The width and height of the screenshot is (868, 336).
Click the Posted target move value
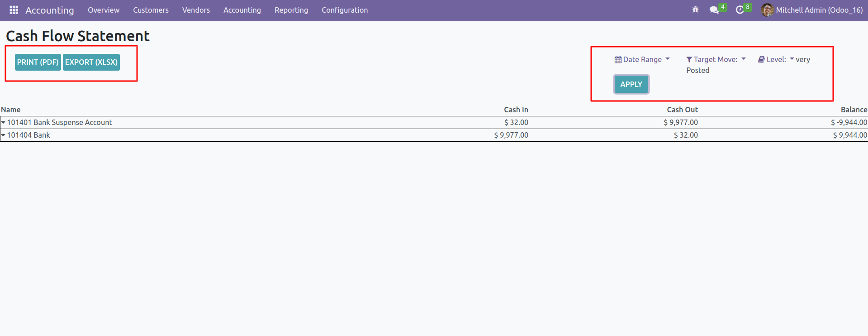pyautogui.click(x=698, y=70)
